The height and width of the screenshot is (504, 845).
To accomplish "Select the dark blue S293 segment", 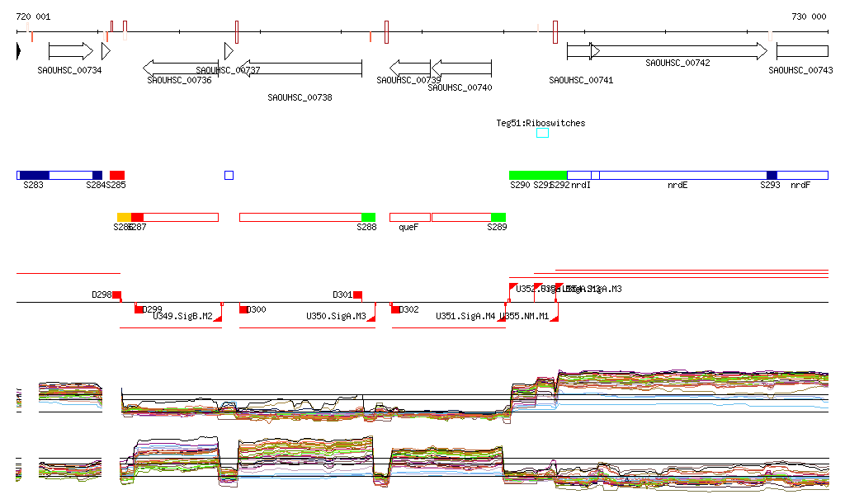I will (x=772, y=175).
